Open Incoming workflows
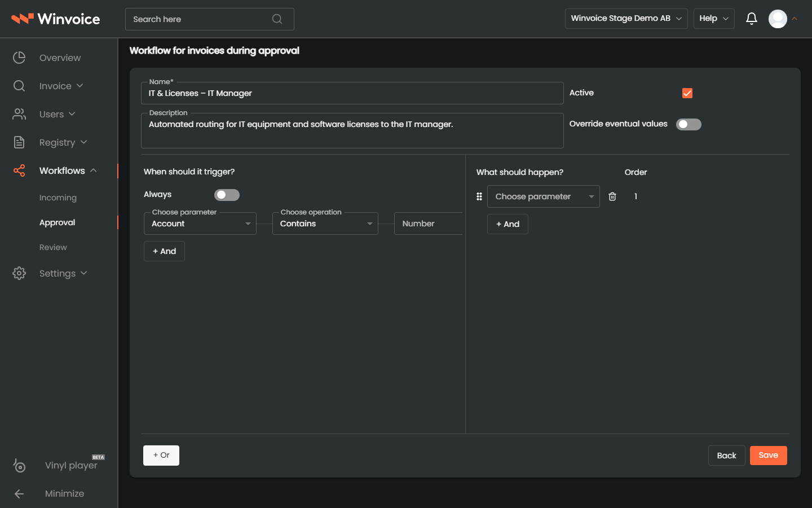The image size is (812, 508). (58, 198)
